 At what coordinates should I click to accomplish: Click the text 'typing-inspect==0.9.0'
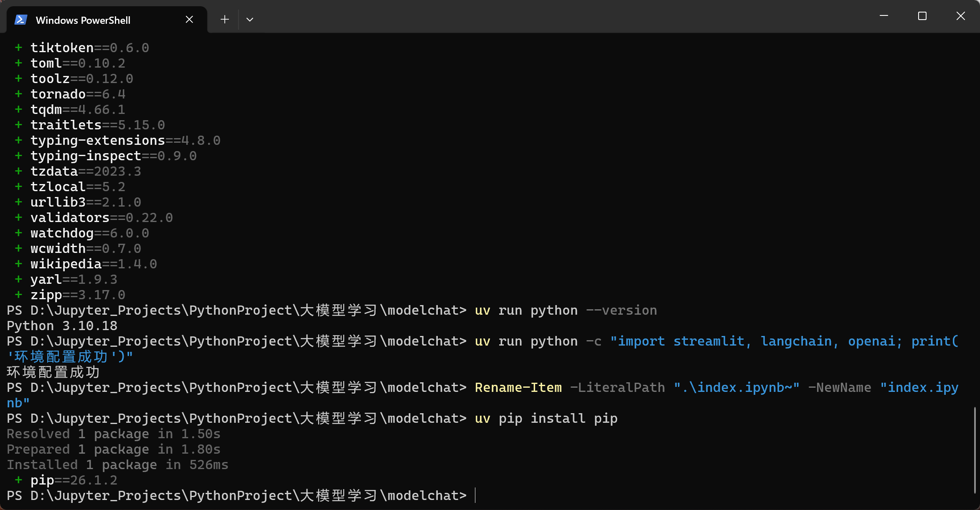[114, 156]
